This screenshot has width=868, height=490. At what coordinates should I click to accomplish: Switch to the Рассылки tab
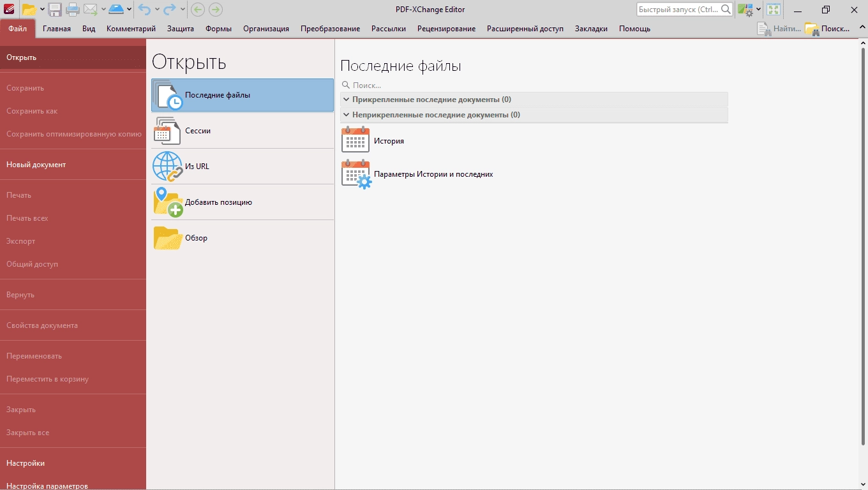[389, 29]
